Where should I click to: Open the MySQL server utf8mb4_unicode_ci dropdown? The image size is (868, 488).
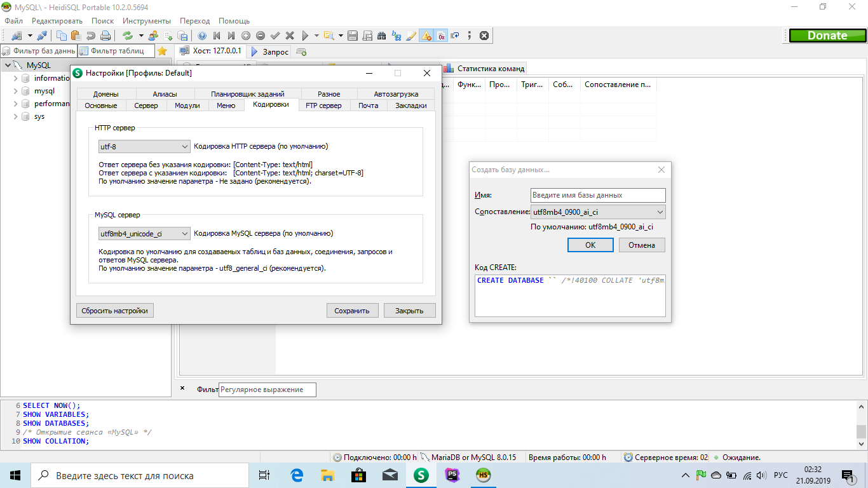point(144,233)
